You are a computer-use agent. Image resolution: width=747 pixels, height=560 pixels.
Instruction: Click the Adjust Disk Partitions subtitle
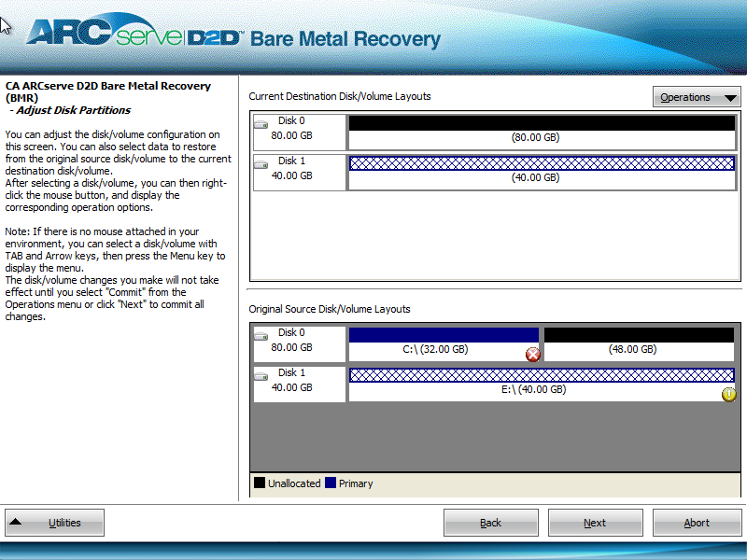click(73, 110)
